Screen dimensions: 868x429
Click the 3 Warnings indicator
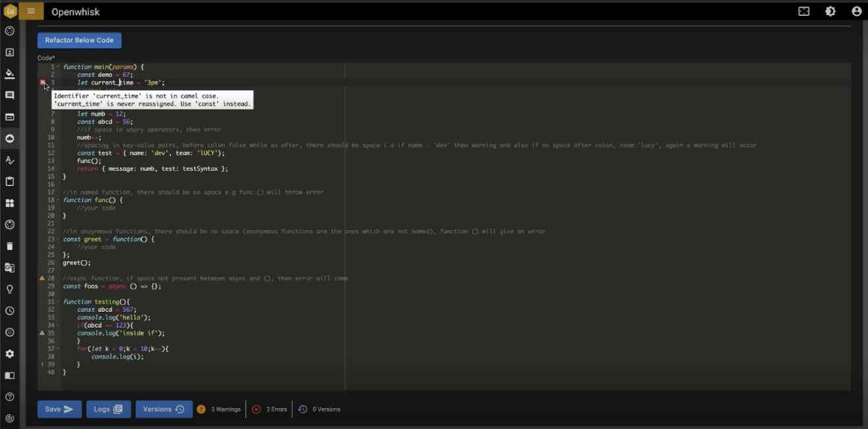pos(219,409)
